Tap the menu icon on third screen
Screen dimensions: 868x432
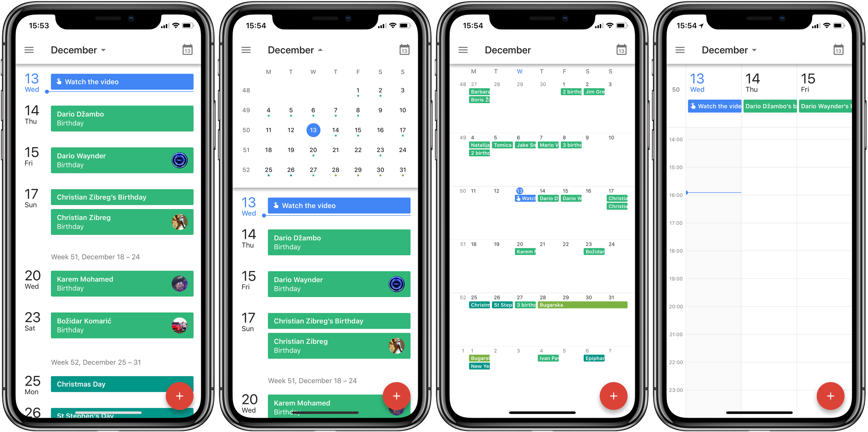463,49
